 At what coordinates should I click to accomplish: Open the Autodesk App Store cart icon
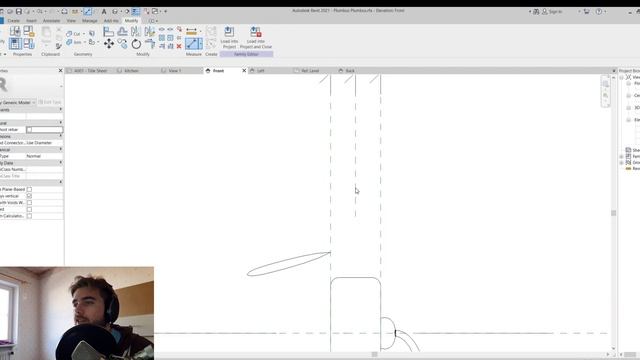pyautogui.click(x=586, y=11)
